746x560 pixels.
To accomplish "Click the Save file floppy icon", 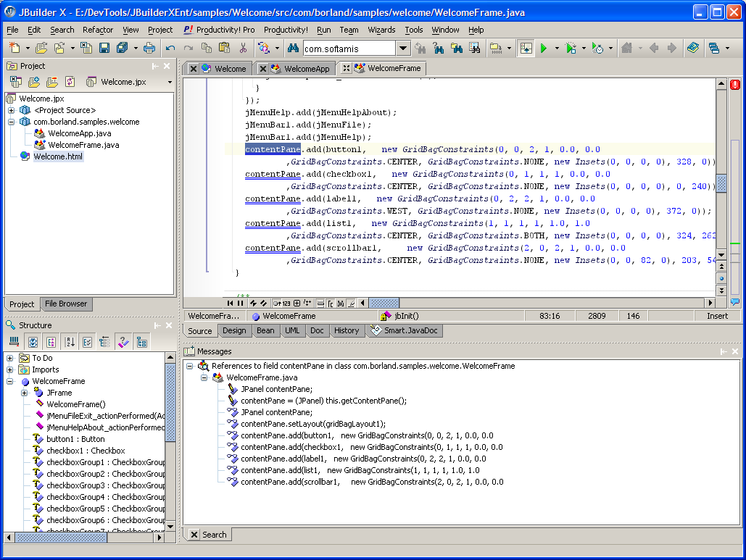I will pyautogui.click(x=104, y=49).
